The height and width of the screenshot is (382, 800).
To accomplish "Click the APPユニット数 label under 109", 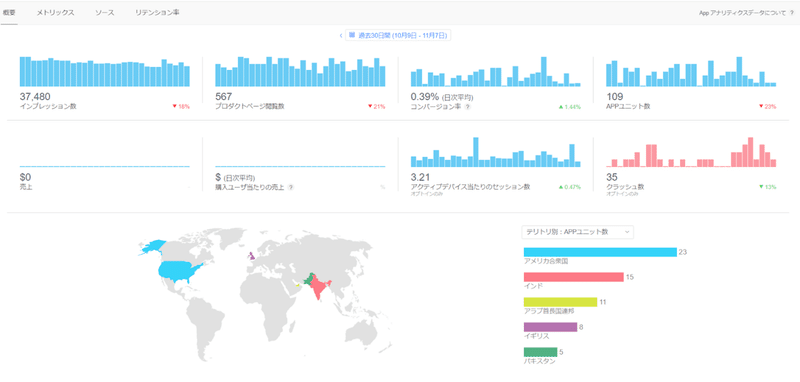I will point(628,107).
